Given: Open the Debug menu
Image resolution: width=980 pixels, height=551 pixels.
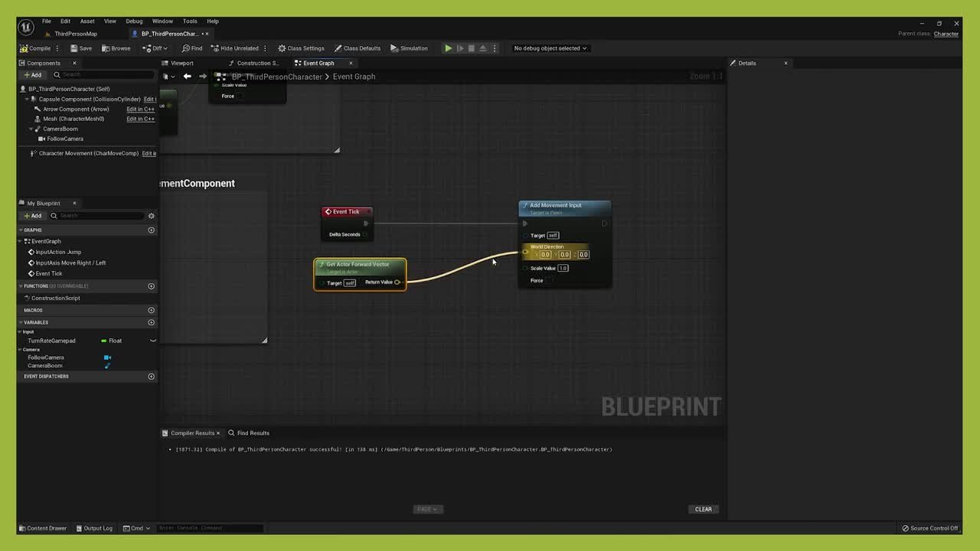Looking at the screenshot, I should pyautogui.click(x=134, y=21).
